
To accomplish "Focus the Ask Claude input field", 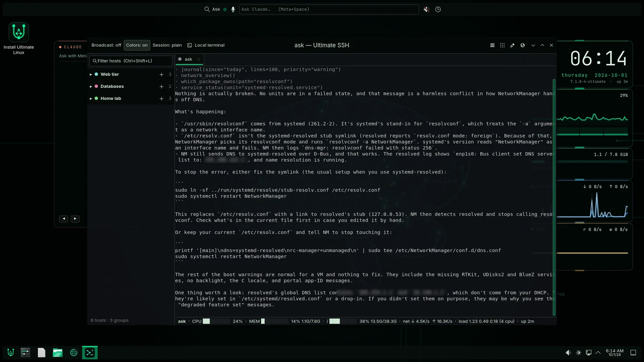I will 329,9.
